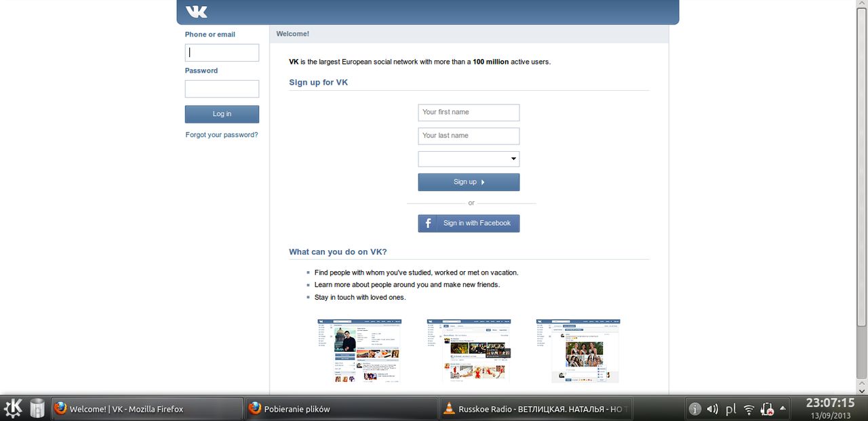Image resolution: width=868 pixels, height=421 pixels.
Task: Click the 100 million bold text
Action: 491,62
